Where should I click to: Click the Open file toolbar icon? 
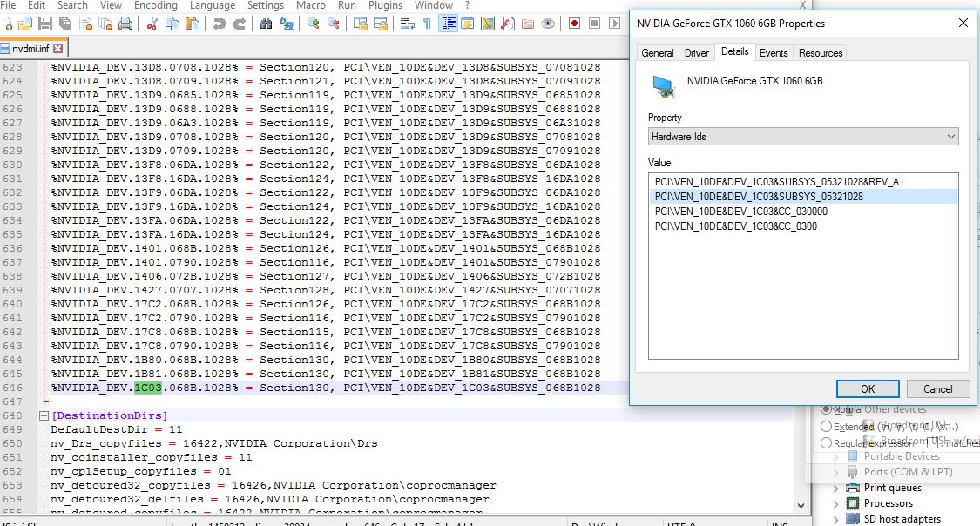tap(25, 24)
